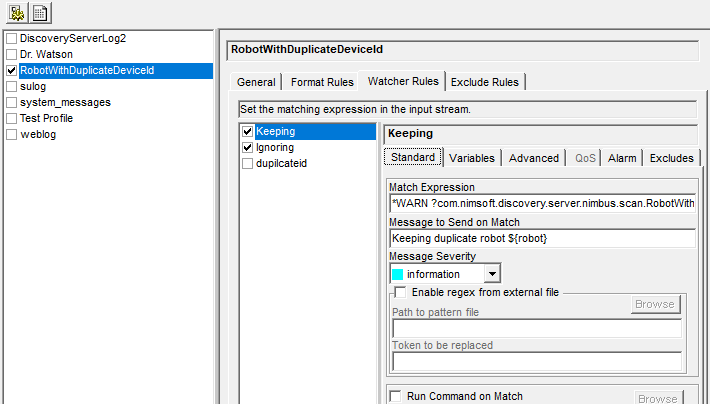The height and width of the screenshot is (404, 710).
Task: Toggle the Ignoring watcher checkbox
Action: coord(247,148)
